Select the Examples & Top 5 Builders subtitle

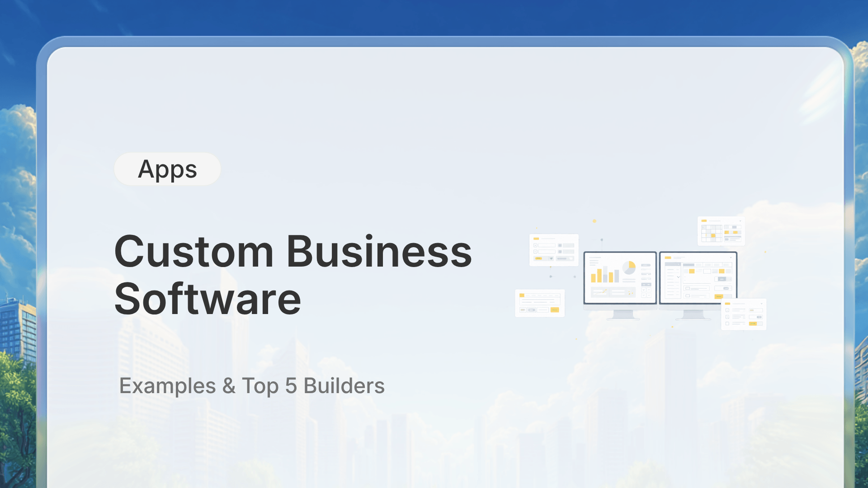coord(252,386)
